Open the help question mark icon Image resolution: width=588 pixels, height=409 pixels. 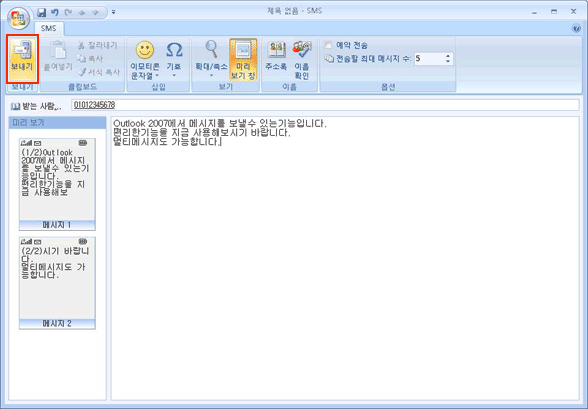tap(577, 28)
